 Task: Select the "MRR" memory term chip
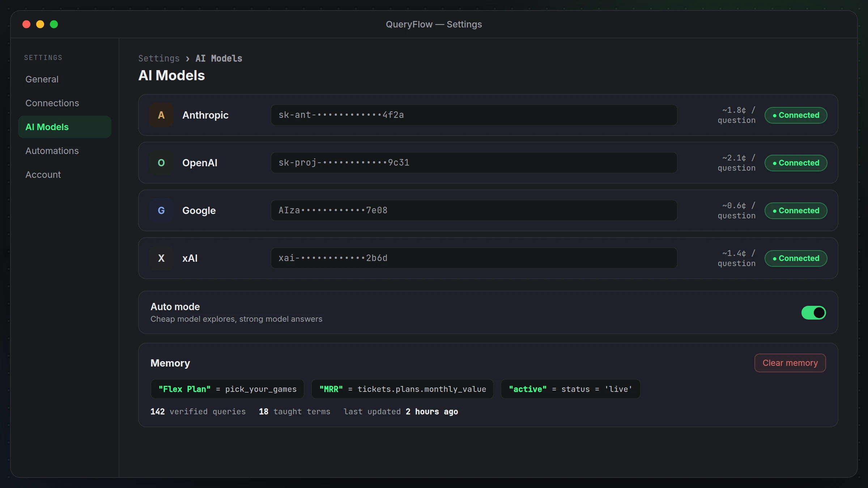403,389
